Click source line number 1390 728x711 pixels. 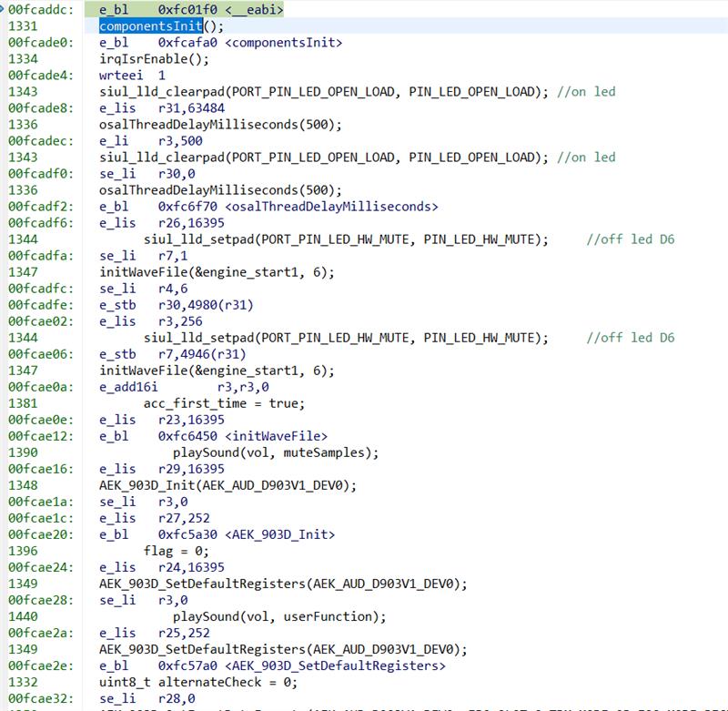pos(22,452)
